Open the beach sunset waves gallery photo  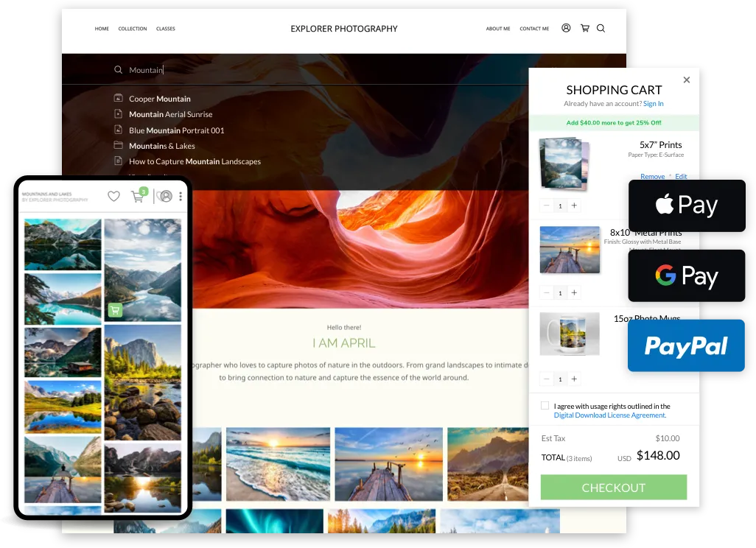[x=279, y=463]
